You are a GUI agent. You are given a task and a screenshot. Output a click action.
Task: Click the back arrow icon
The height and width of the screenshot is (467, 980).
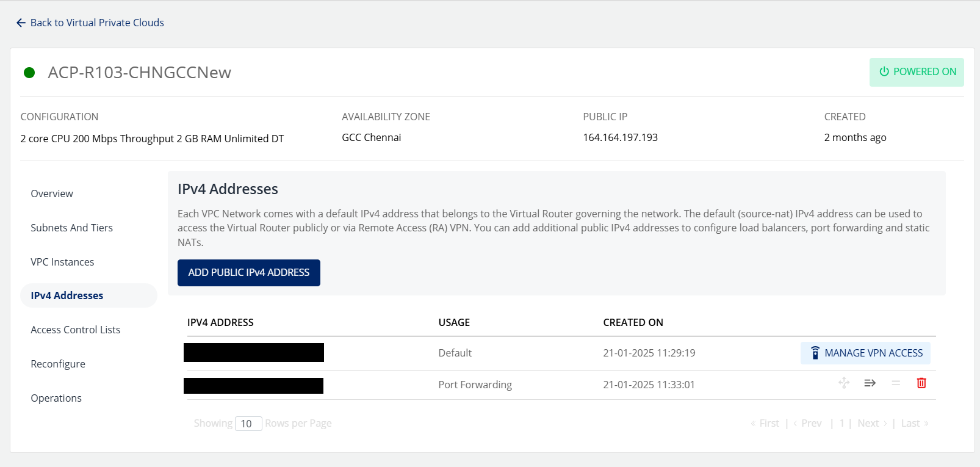pos(21,23)
